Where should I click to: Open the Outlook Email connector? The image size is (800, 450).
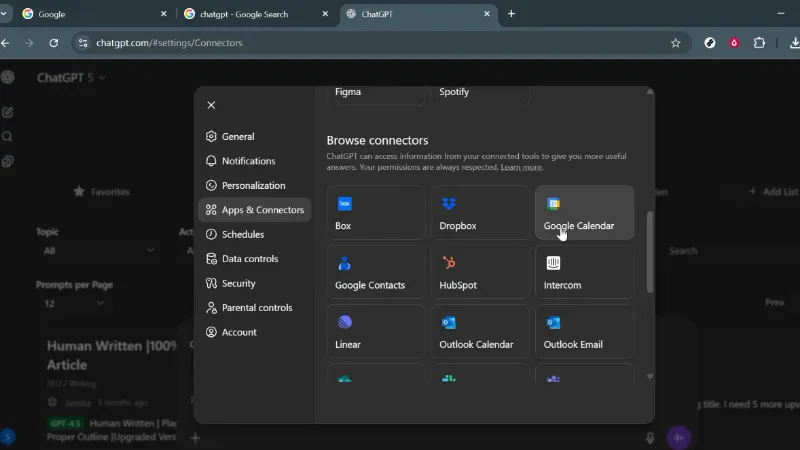[584, 331]
